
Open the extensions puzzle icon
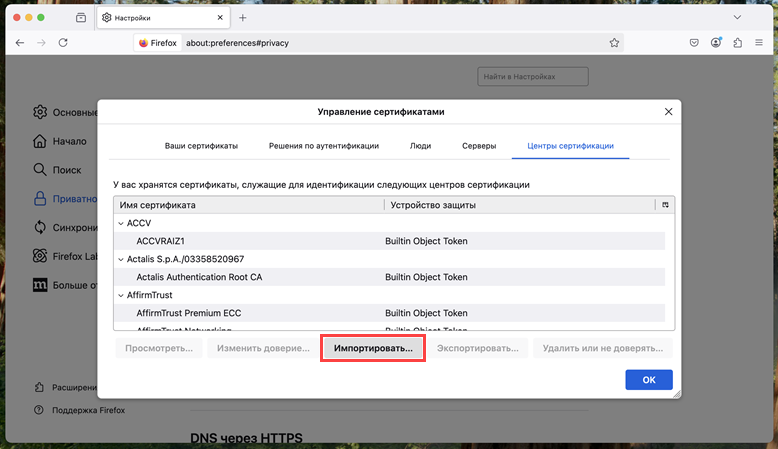738,43
